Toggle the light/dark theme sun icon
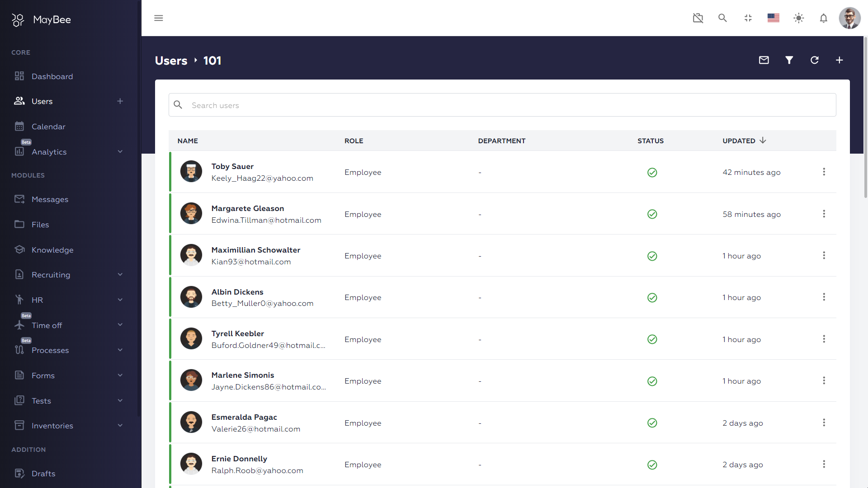The height and width of the screenshot is (488, 868). click(x=799, y=18)
